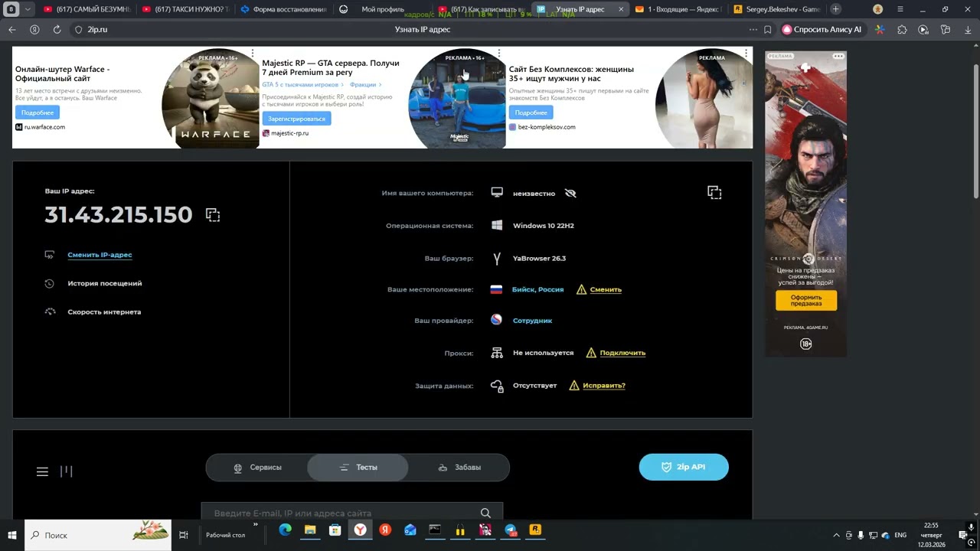Viewport: 980px width, 551px height.
Task: Click the Windows taskbar search box
Action: pos(98,535)
